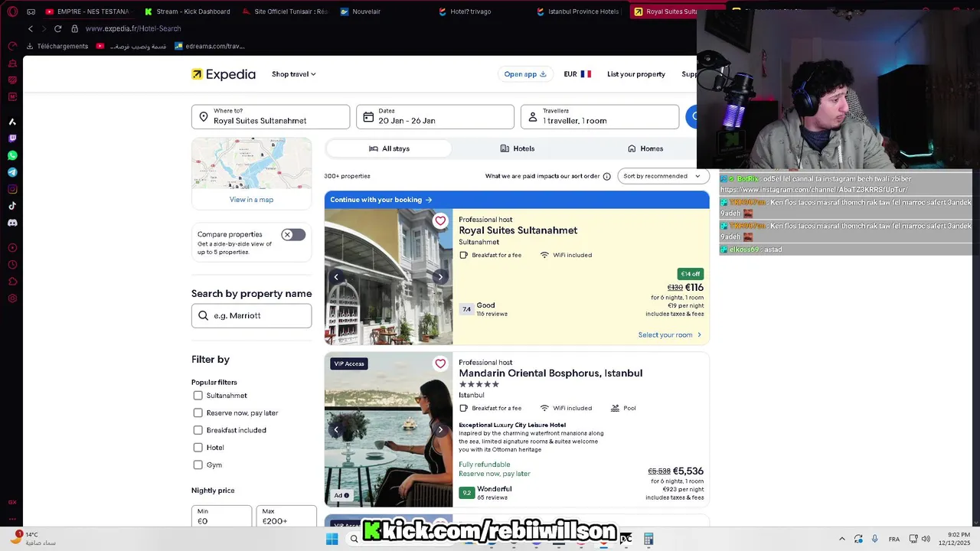Open the Sort by recommended dropdown
This screenshot has height=551, width=980.
(663, 176)
